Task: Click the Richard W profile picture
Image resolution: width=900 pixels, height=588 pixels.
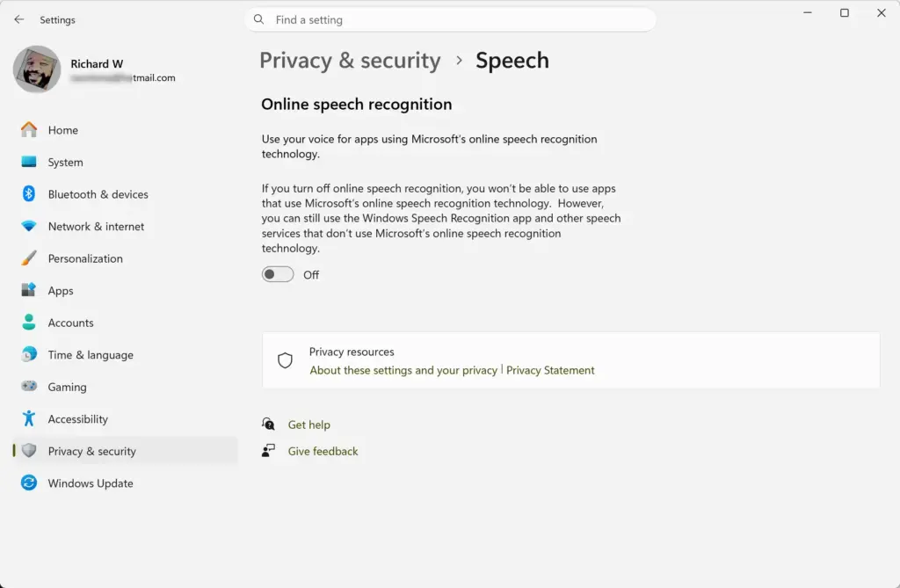Action: point(37,69)
